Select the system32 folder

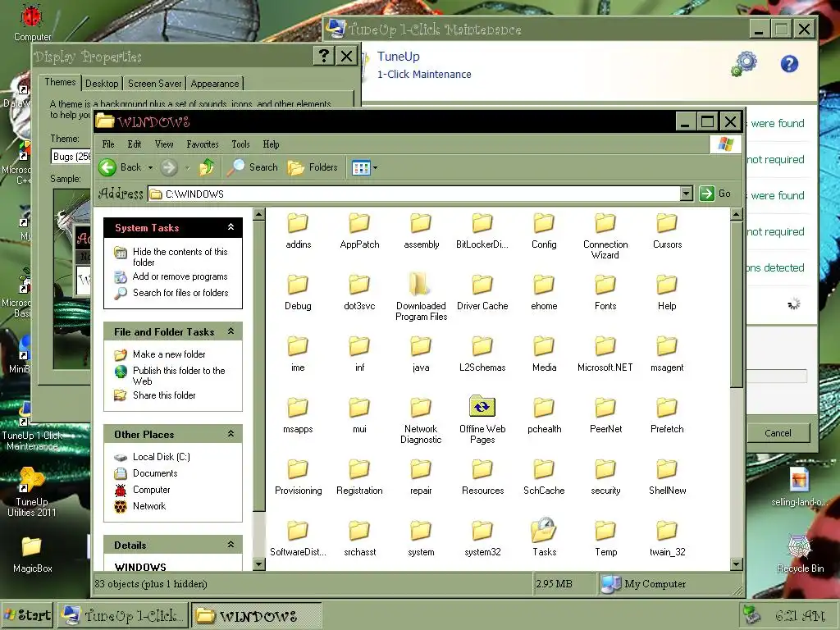pos(482,539)
